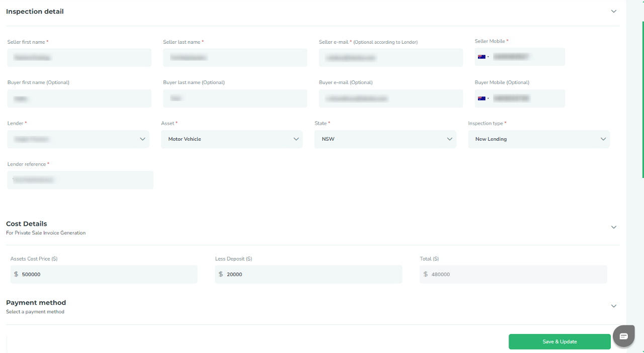The height and width of the screenshot is (353, 644).
Task: Click the Buyer first name field
Action: [79, 99]
